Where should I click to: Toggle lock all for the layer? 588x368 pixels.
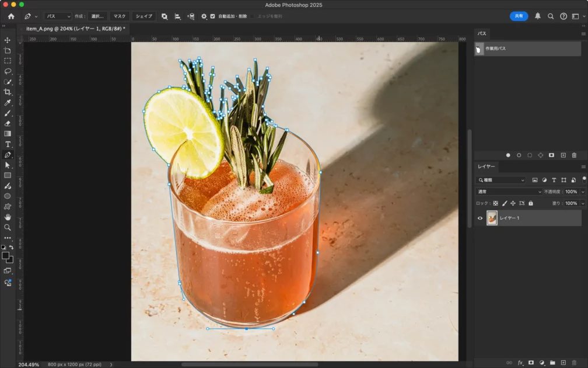click(x=531, y=203)
